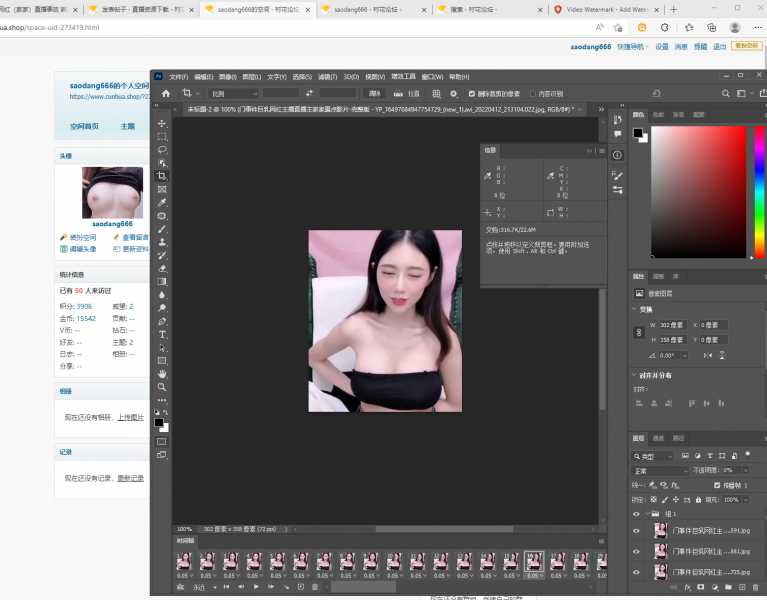This screenshot has height=600, width=767.
Task: Play the timeline frame animation
Action: click(x=256, y=587)
